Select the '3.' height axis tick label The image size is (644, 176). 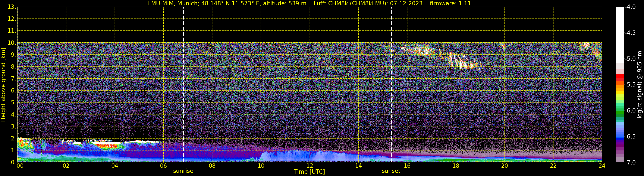coord(13,127)
